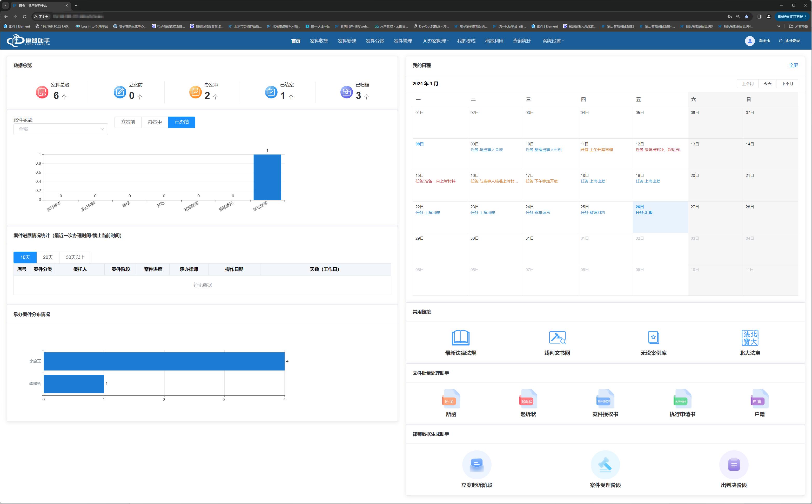This screenshot has height=504, width=812.
Task: Open the 所有书签 bookmarks folder
Action: (798, 26)
